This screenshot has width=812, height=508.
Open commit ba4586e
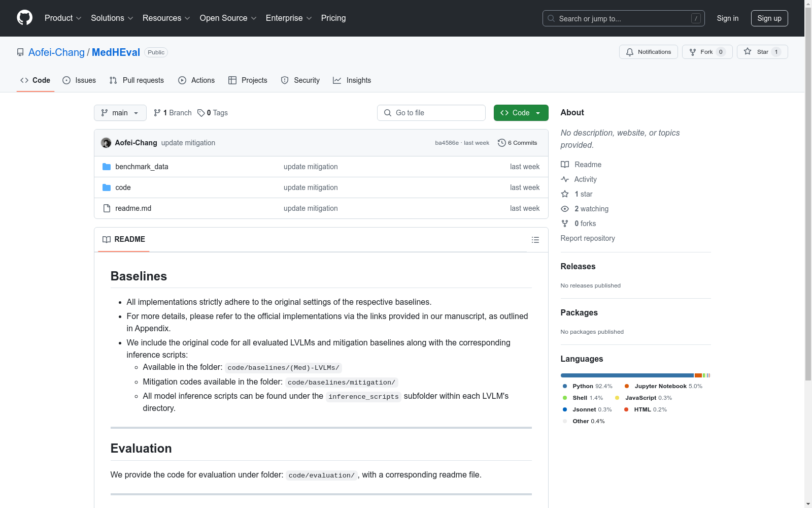click(447, 143)
